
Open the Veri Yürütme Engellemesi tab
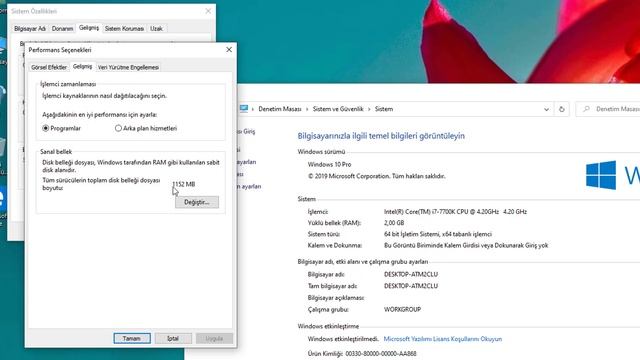point(128,67)
